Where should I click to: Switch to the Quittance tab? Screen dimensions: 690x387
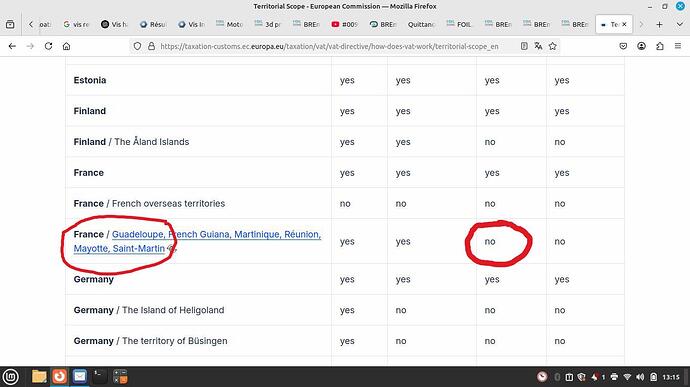point(421,24)
